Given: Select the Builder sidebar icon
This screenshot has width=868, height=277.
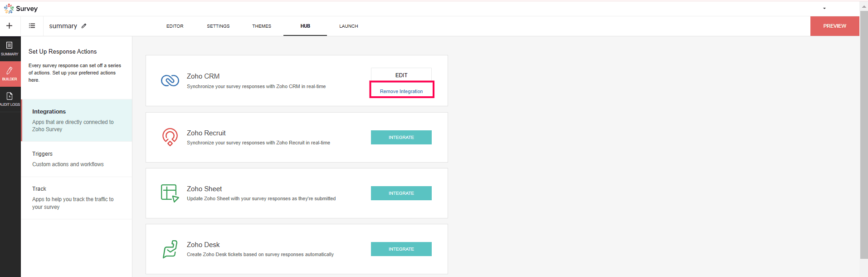Looking at the screenshot, I should click(10, 74).
